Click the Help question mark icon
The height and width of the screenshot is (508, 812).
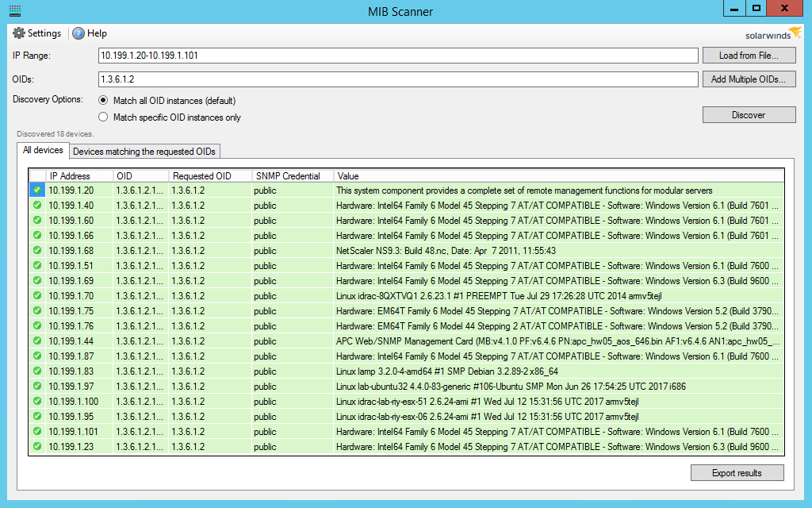click(x=78, y=33)
